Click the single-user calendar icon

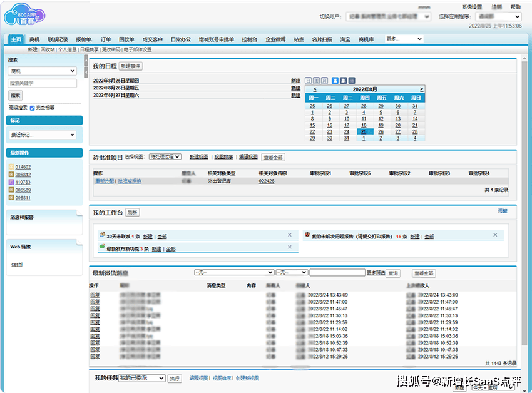335,81
